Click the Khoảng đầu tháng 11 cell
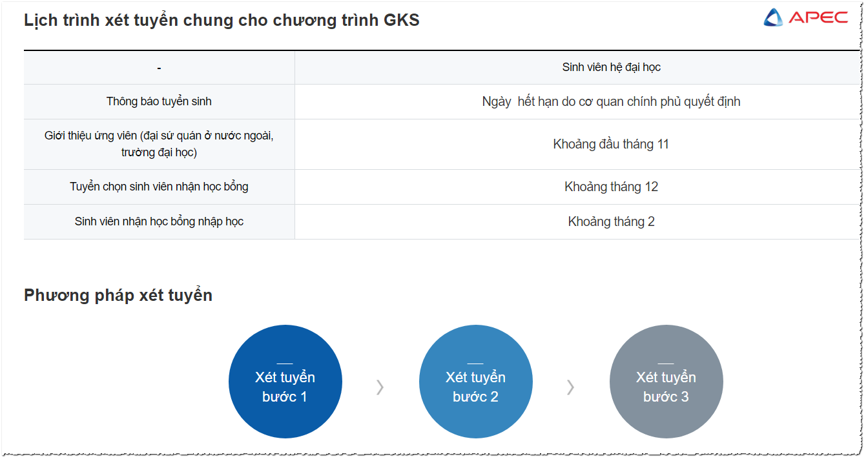868x461 pixels. (x=611, y=144)
